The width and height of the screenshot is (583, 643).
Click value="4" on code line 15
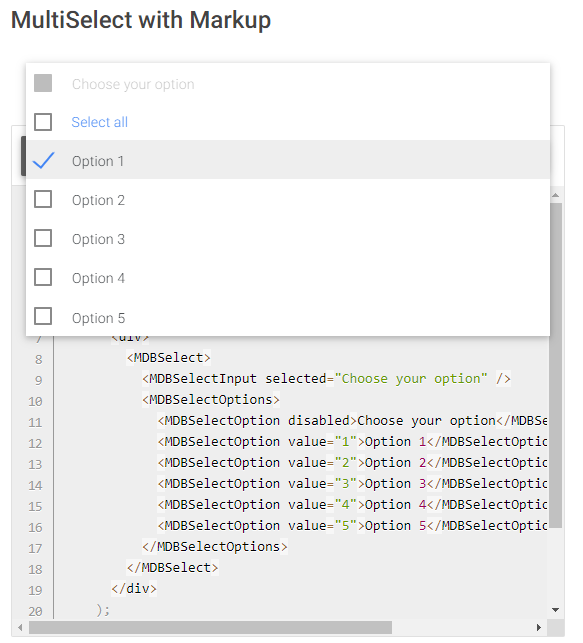pos(323,504)
